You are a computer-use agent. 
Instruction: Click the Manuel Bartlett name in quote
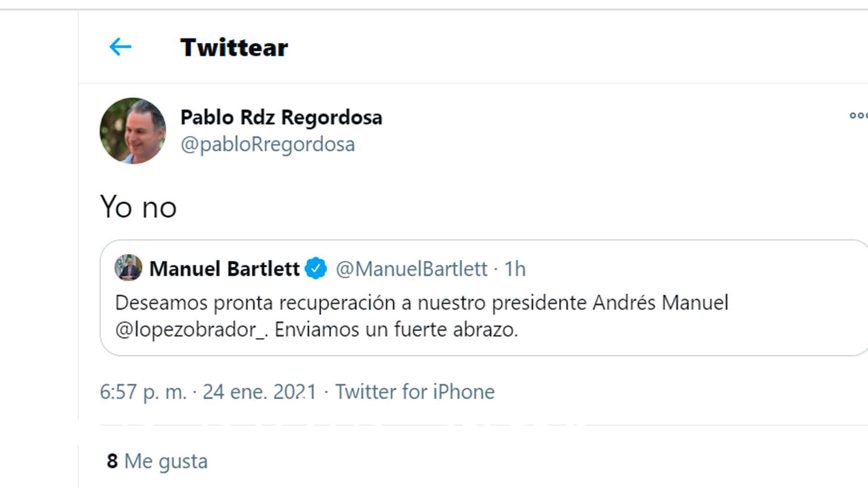(x=224, y=268)
